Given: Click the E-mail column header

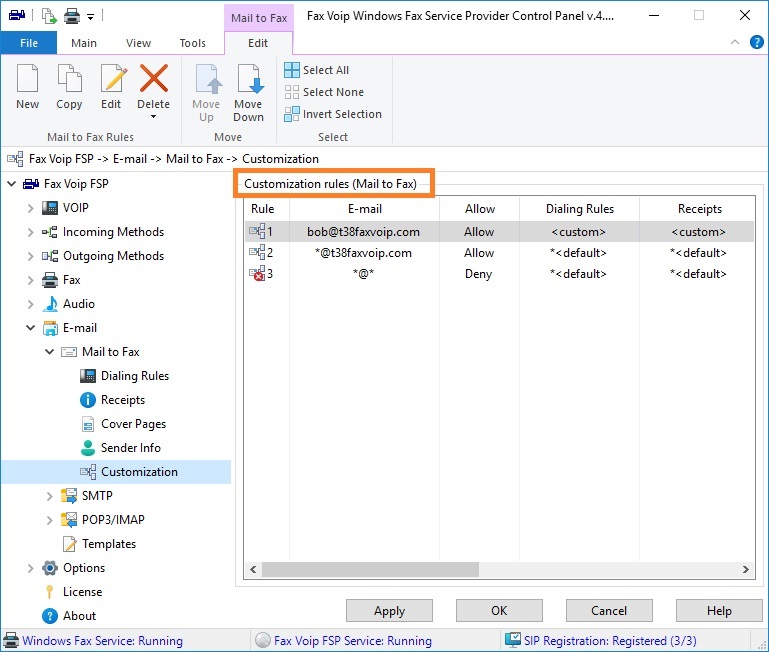Looking at the screenshot, I should coord(364,209).
